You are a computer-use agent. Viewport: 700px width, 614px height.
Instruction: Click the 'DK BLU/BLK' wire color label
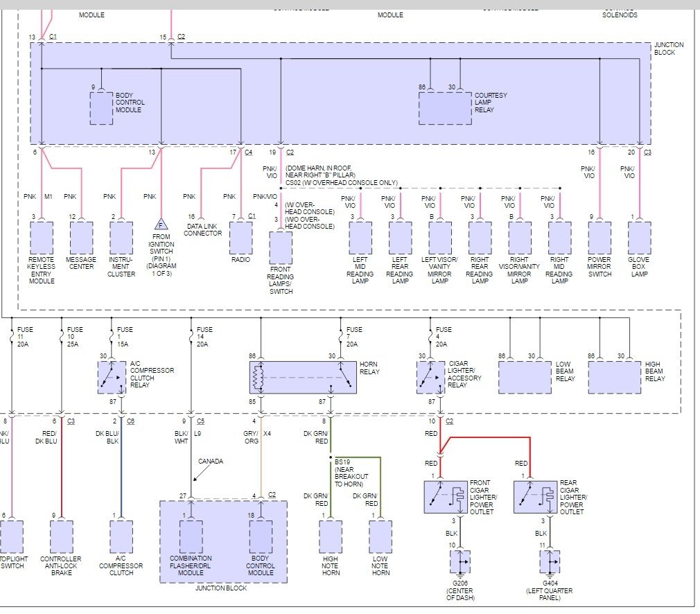[107, 437]
